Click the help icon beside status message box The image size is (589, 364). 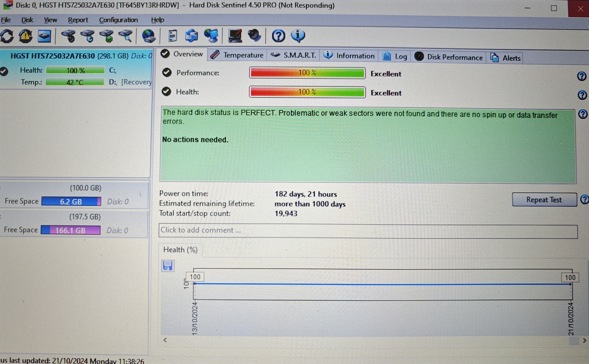point(583,114)
